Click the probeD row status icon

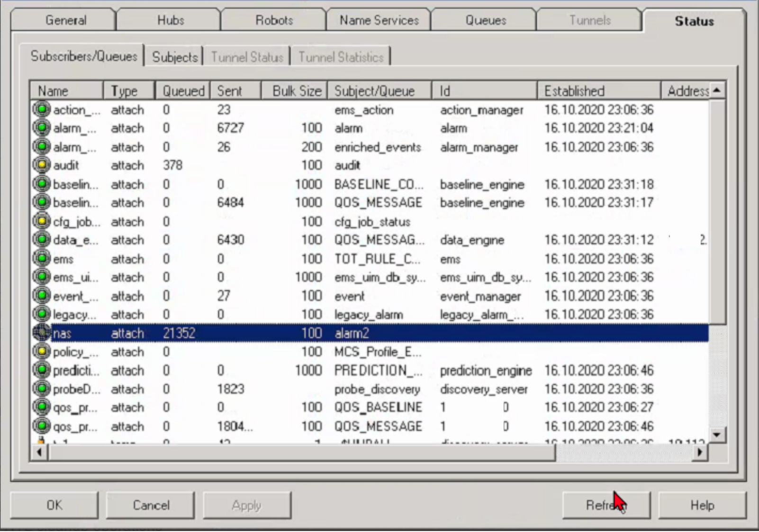pyautogui.click(x=42, y=388)
